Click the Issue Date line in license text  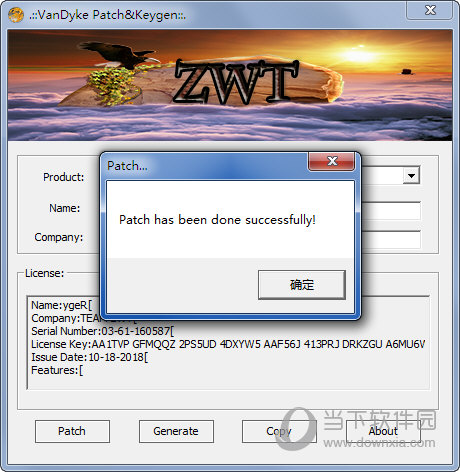click(x=89, y=357)
